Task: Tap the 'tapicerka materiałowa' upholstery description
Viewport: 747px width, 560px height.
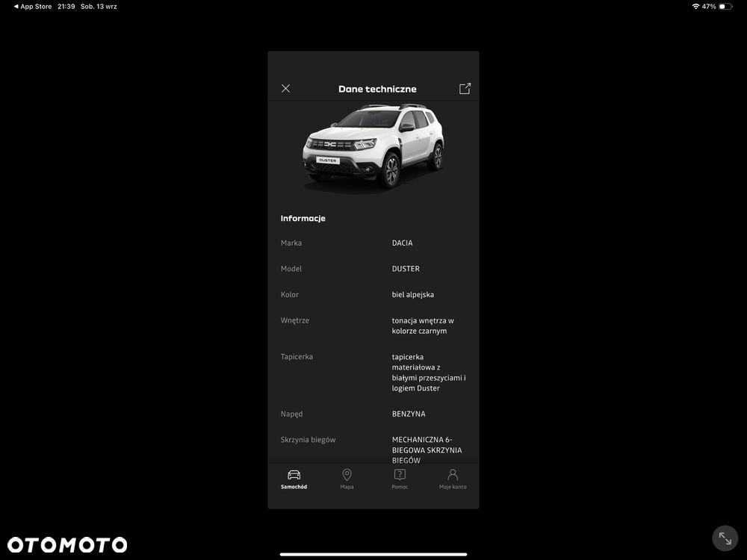Action: [x=429, y=373]
